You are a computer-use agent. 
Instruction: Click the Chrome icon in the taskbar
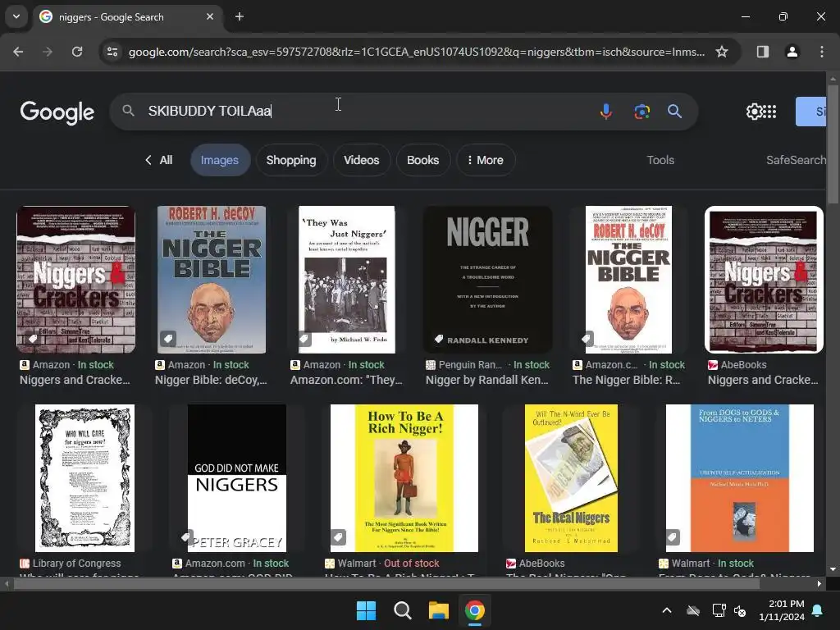pyautogui.click(x=475, y=610)
